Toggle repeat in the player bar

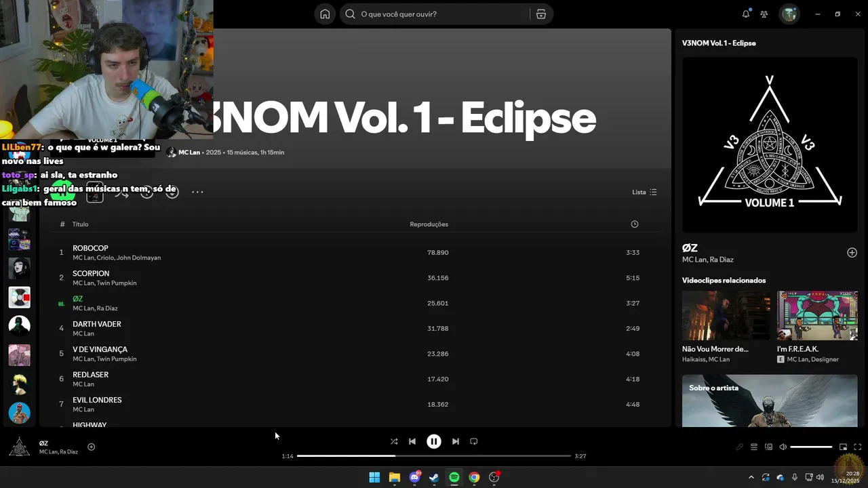[474, 441]
